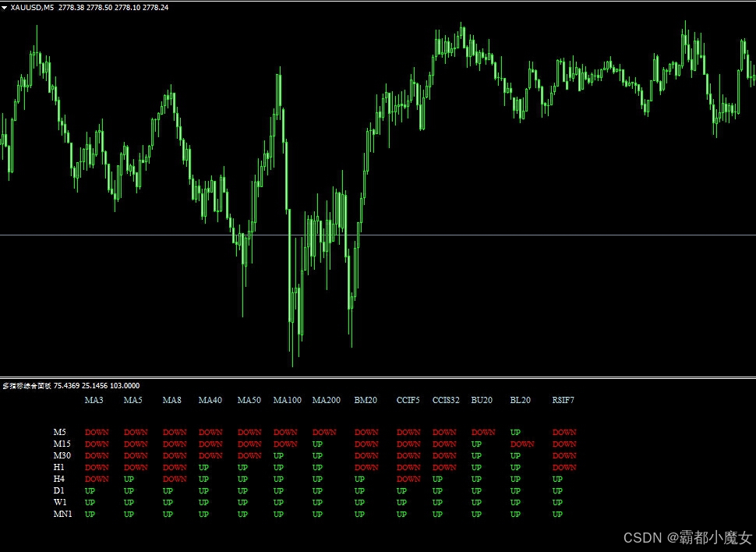Viewport: 756px width, 552px height.
Task: Select the horizontal price line on the chart
Action: (x=378, y=235)
